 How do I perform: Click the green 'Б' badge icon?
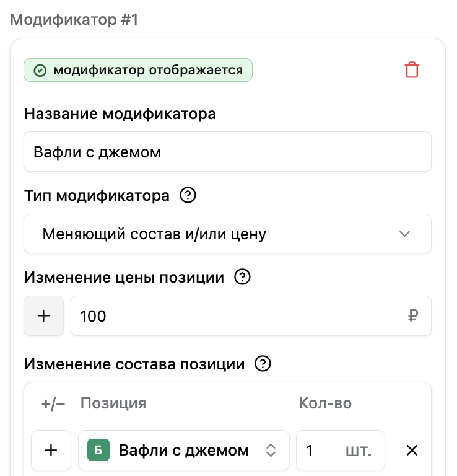[x=98, y=450]
